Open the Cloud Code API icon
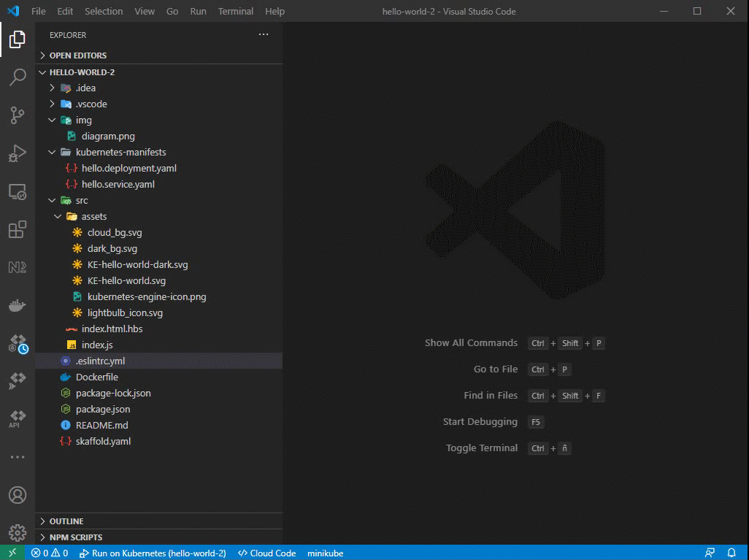 coord(18,419)
